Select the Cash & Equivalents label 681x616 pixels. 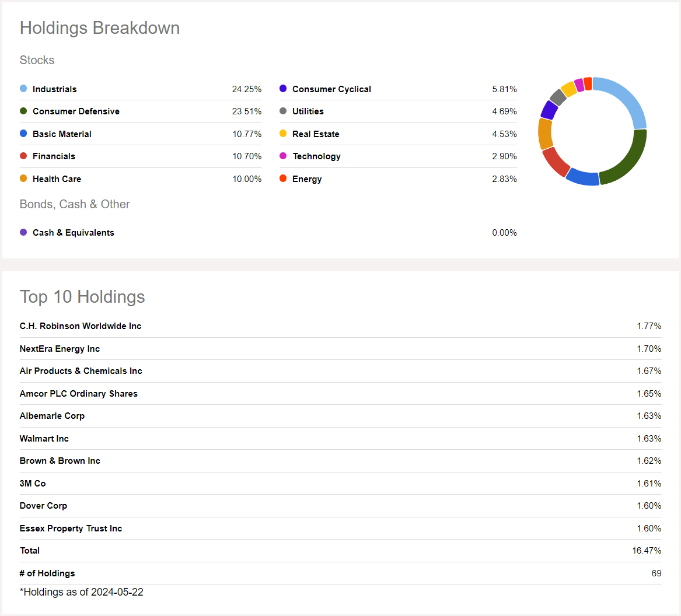point(74,233)
